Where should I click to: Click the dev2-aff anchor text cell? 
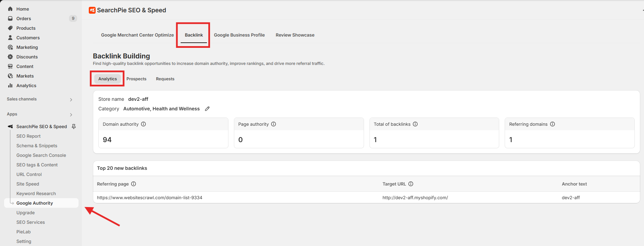(571, 197)
